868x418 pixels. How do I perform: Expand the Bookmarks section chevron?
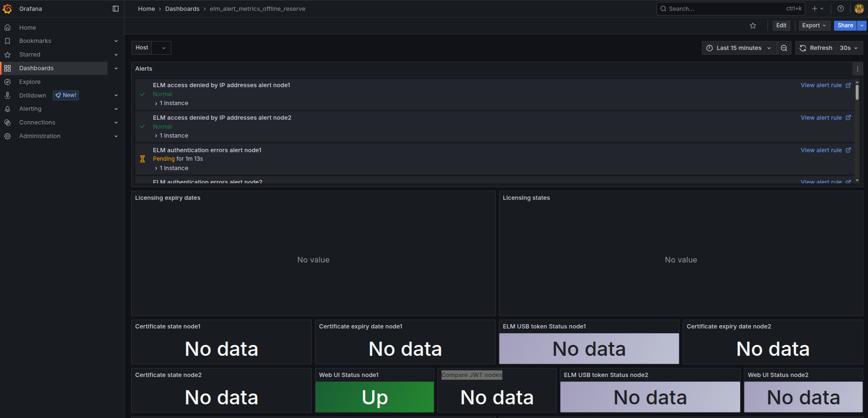[116, 41]
